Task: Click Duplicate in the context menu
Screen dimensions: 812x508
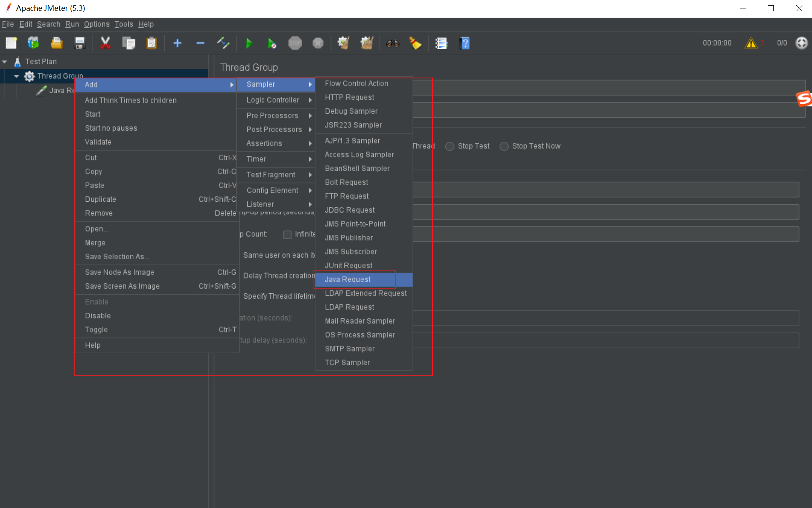Action: (100, 199)
